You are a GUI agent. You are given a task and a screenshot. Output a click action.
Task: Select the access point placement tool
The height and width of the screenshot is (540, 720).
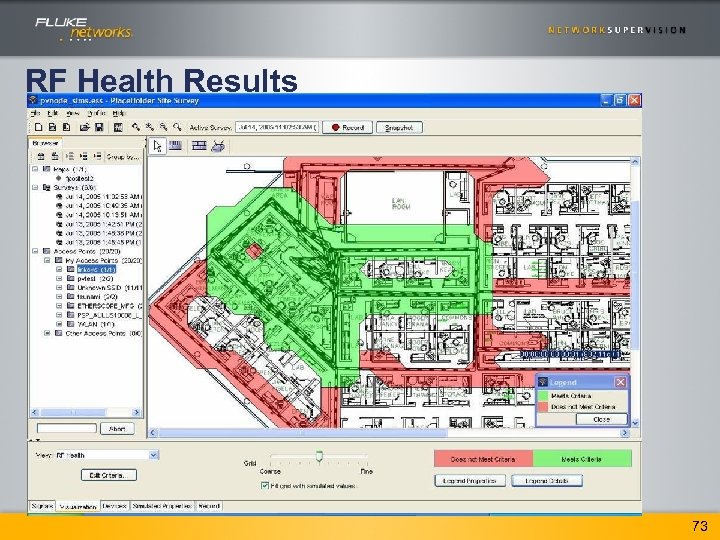[218, 146]
